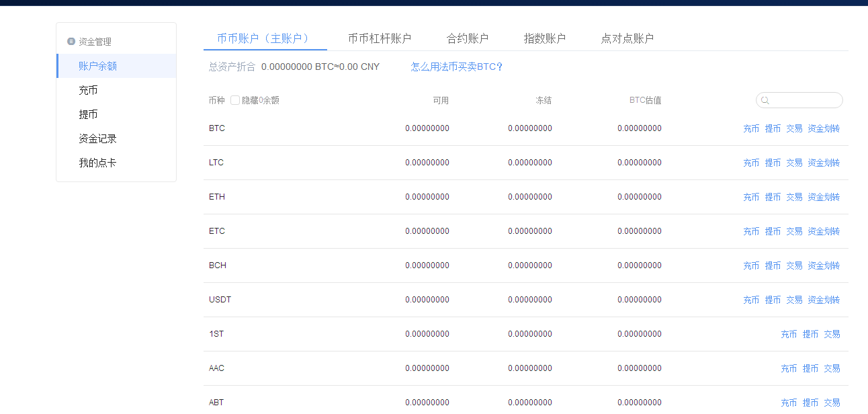Click the 资金管理 profile icon in sidebar
The image size is (868, 414).
tap(71, 41)
